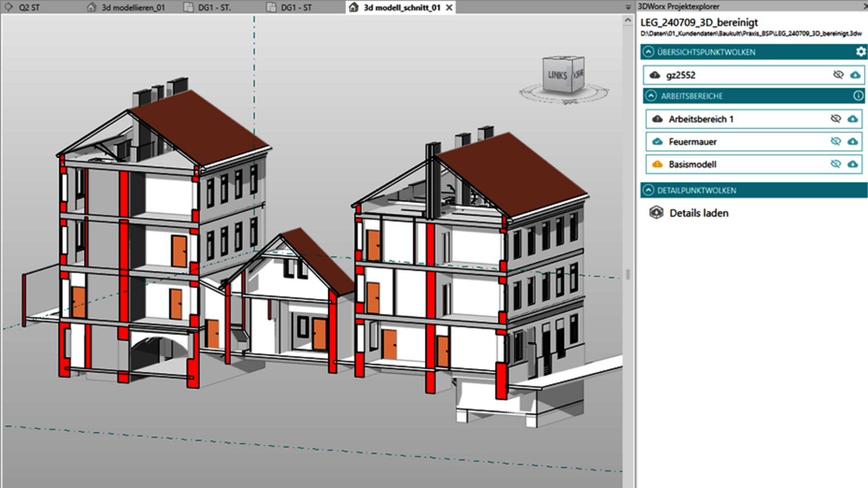Toggle the Feuermauer eye icon
Viewport: 868px width, 488px height.
(836, 142)
